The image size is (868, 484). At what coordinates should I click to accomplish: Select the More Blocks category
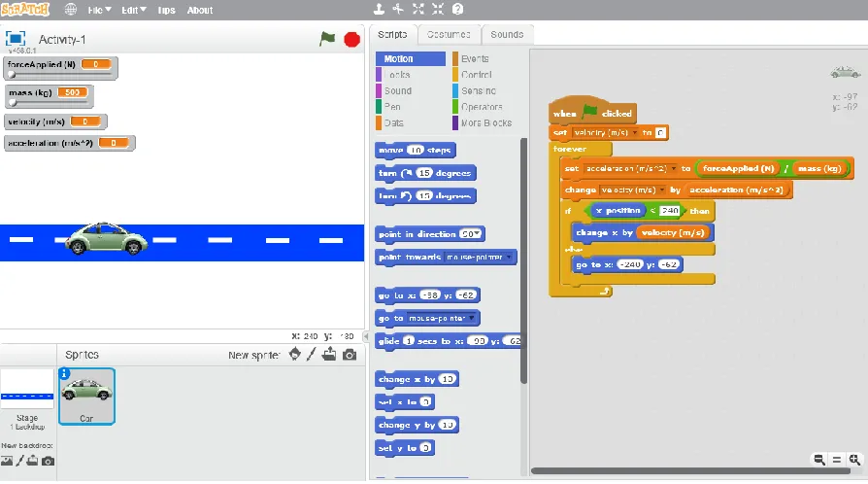tap(486, 122)
